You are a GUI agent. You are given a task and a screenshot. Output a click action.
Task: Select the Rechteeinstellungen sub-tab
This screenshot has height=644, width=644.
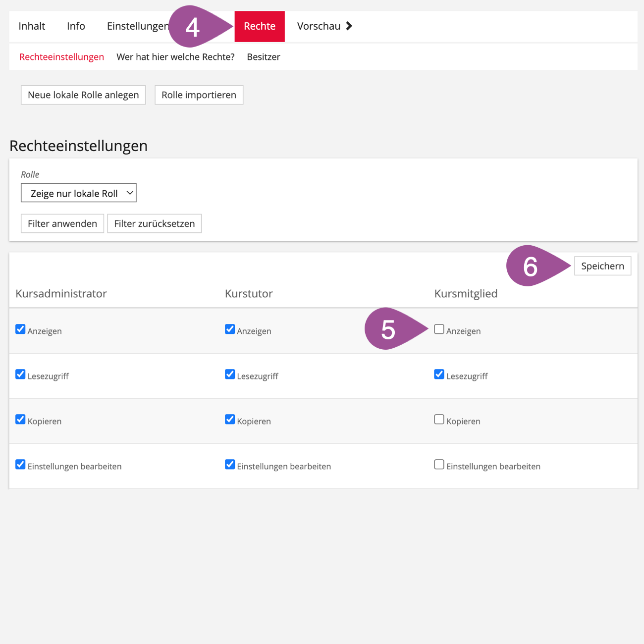61,57
